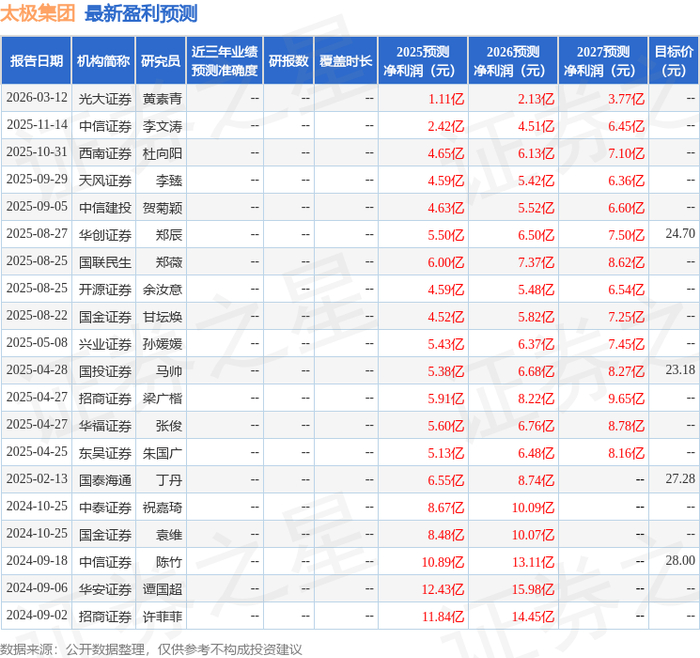Click the date 2024-09-18
The height and width of the screenshot is (658, 700).
[x=37, y=560]
